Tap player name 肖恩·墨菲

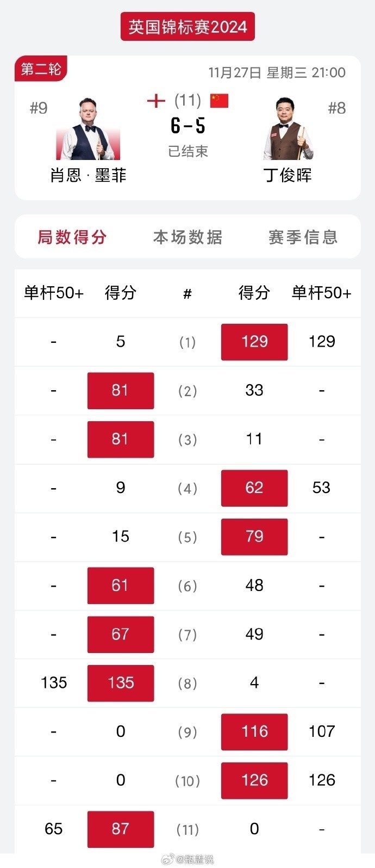click(88, 175)
